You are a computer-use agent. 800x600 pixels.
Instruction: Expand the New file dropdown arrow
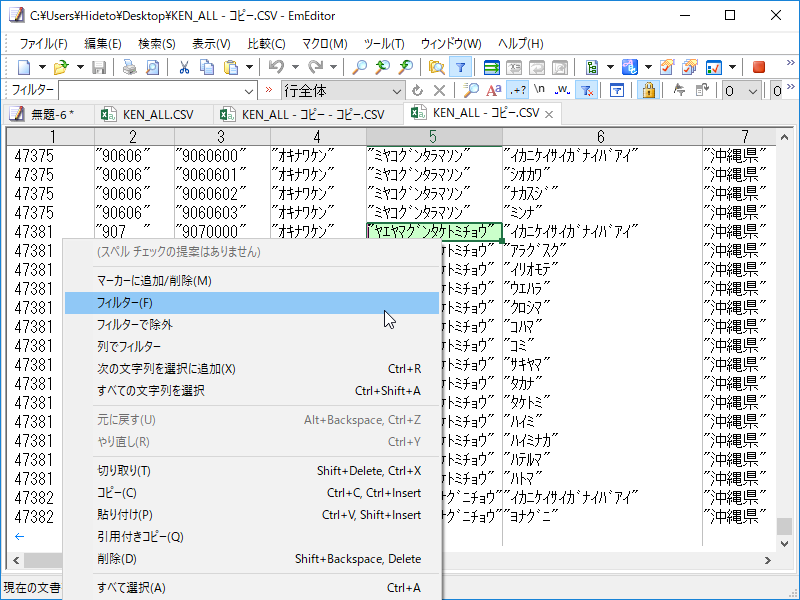coord(42,67)
